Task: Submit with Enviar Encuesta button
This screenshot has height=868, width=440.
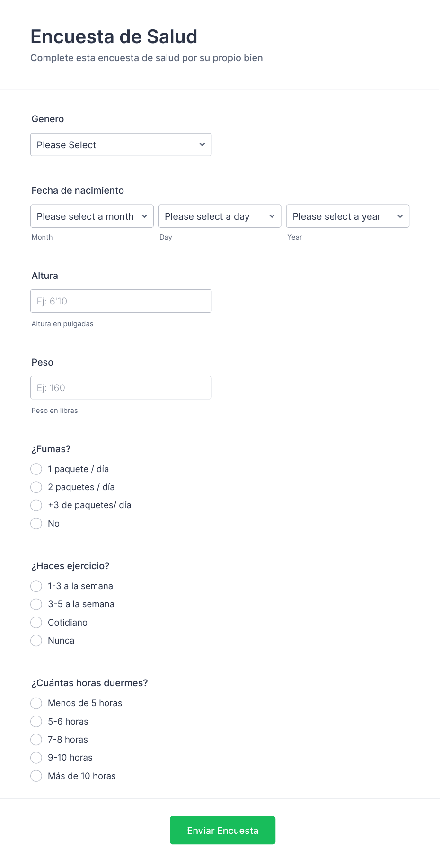Action: 222,830
